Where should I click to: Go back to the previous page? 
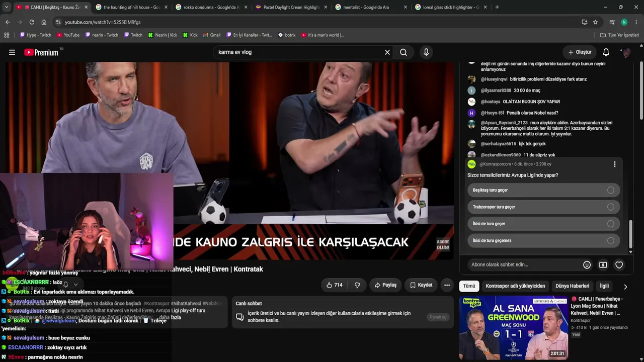coord(8,22)
